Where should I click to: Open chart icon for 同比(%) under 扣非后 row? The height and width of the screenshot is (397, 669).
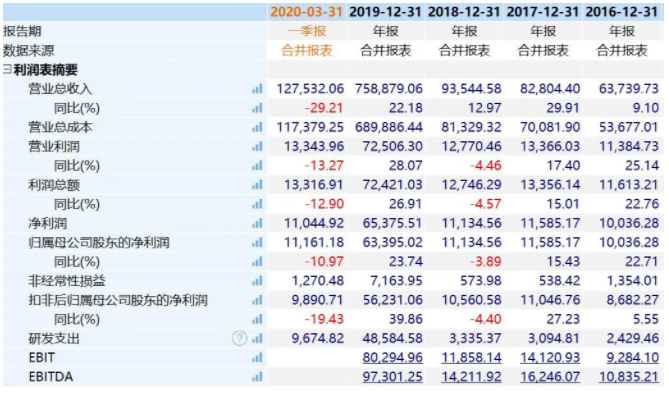pos(257,319)
